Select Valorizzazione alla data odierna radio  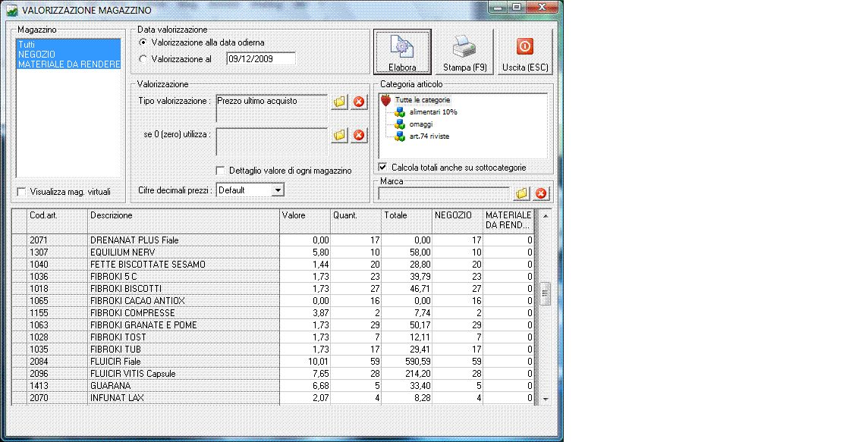click(143, 42)
